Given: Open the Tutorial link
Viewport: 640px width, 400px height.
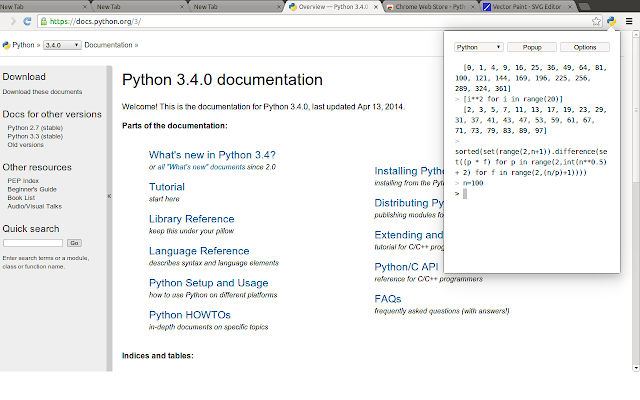Looking at the screenshot, I should [167, 187].
